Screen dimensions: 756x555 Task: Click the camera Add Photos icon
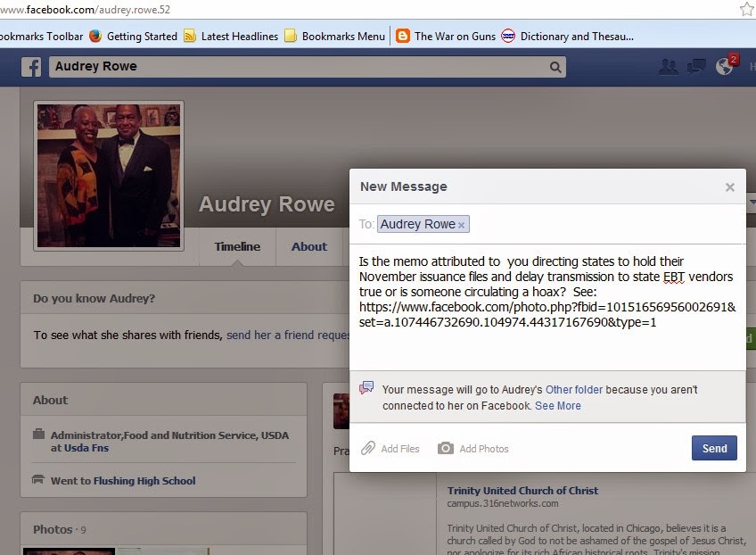coord(446,448)
